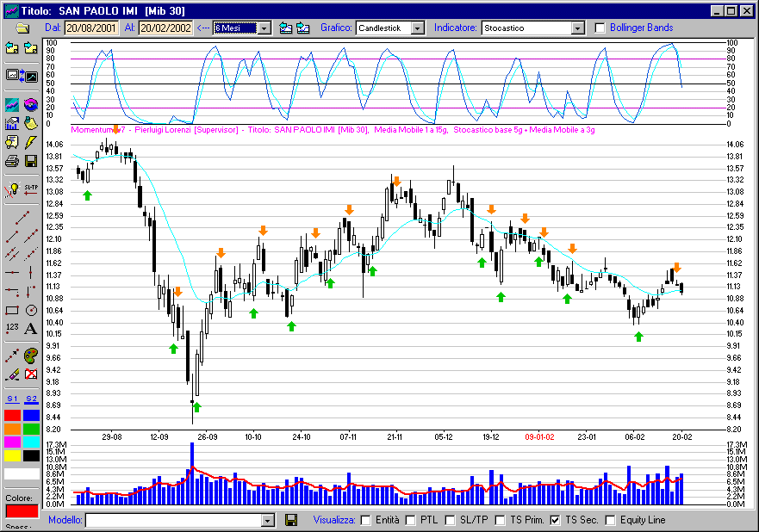Select the eraser tool
The height and width of the screenshot is (532, 759).
(12, 374)
